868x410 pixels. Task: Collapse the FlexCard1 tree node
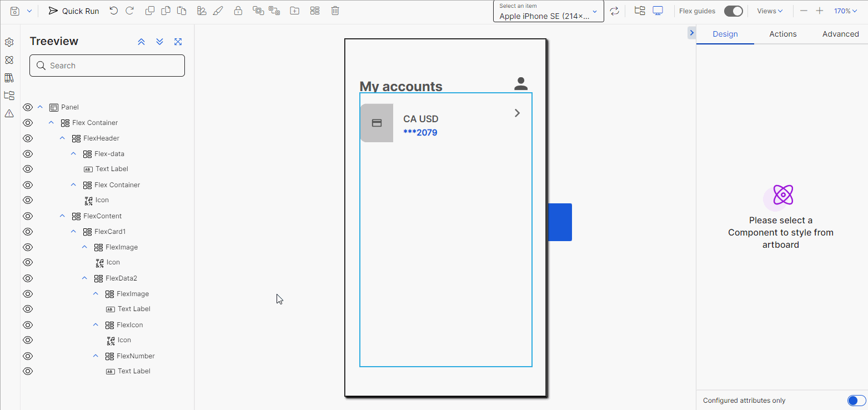(73, 232)
